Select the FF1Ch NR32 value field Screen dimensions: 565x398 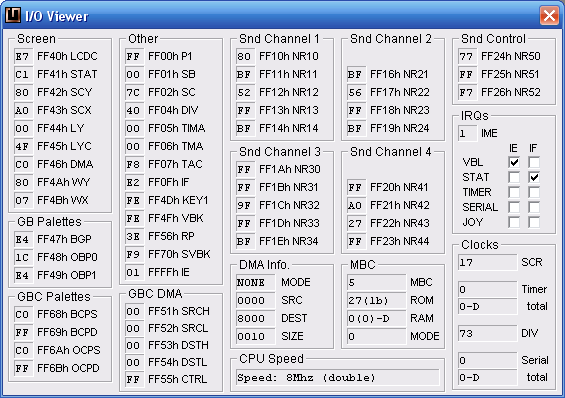coord(245,205)
